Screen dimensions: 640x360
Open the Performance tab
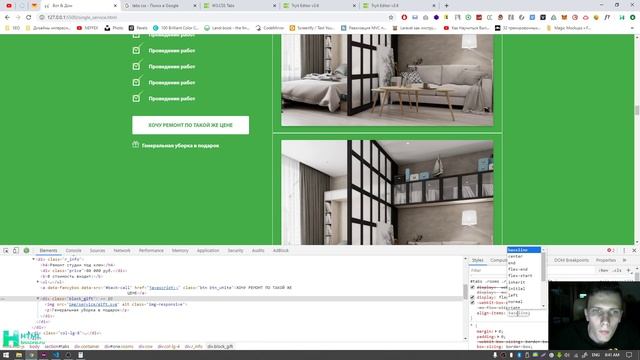(151, 250)
